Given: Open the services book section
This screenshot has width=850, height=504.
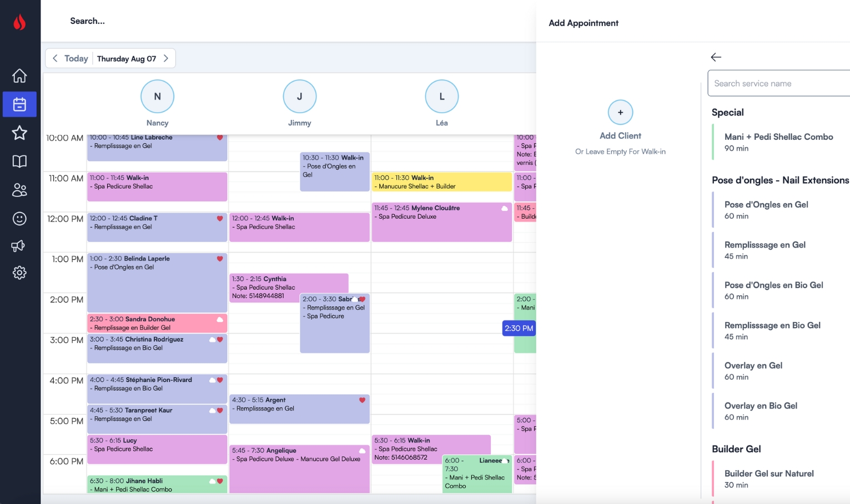Looking at the screenshot, I should point(19,161).
